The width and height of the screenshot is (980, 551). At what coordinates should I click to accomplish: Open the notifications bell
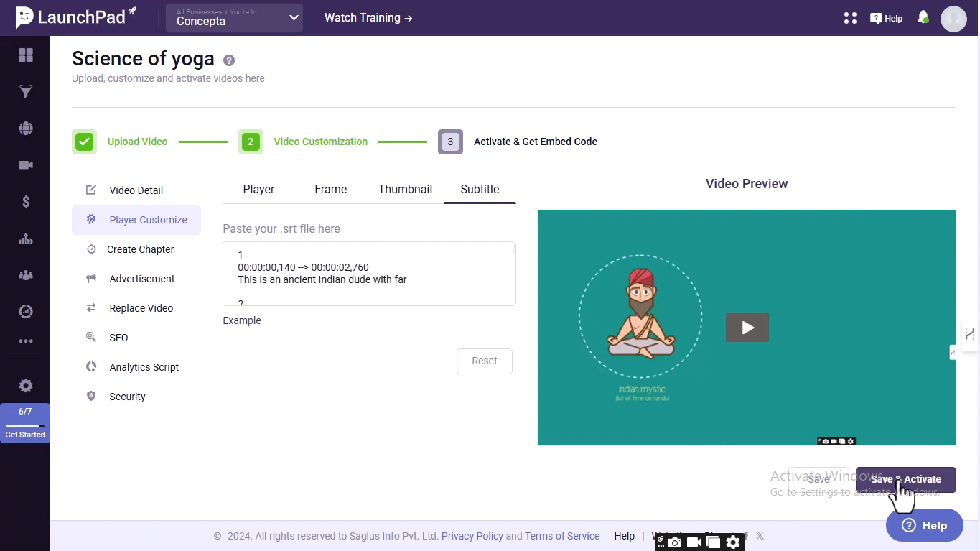(x=923, y=17)
